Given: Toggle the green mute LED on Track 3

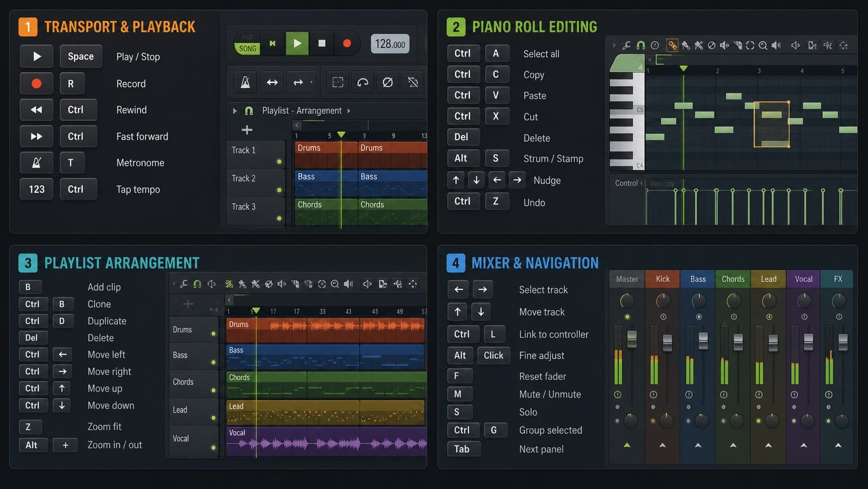Looking at the screenshot, I should (279, 218).
